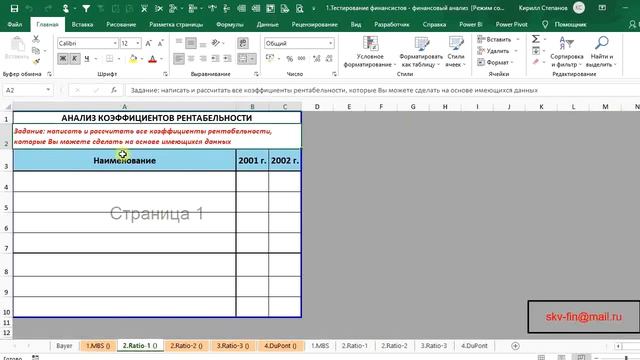640x360 pixels.
Task: Open the Файл tab
Action: [15, 24]
